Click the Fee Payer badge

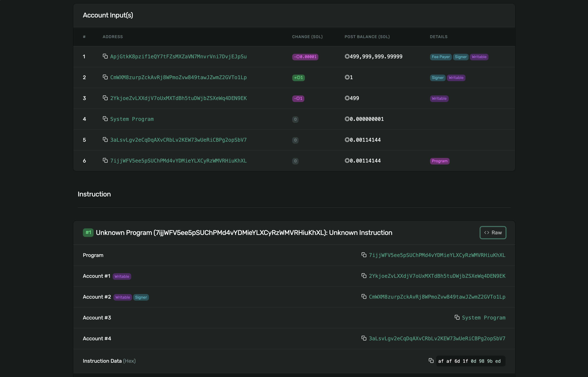tap(441, 57)
